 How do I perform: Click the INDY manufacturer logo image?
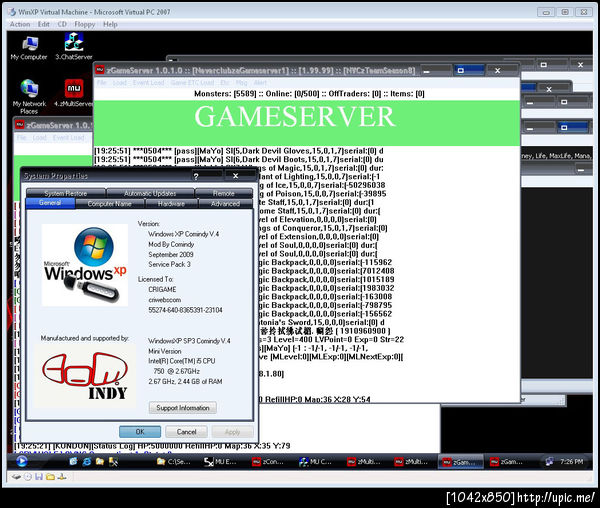tap(85, 376)
